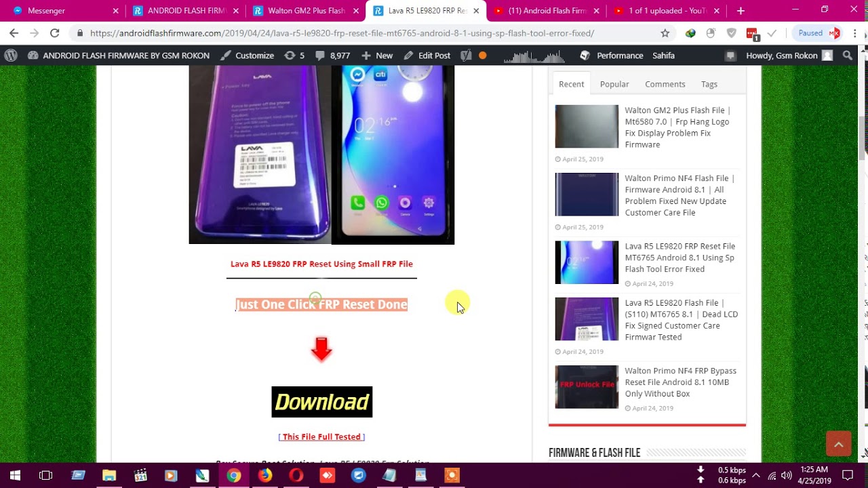Switch to the ANDROID FLASH FIRMWARE tab
Image resolution: width=868 pixels, height=488 pixels.
[186, 11]
